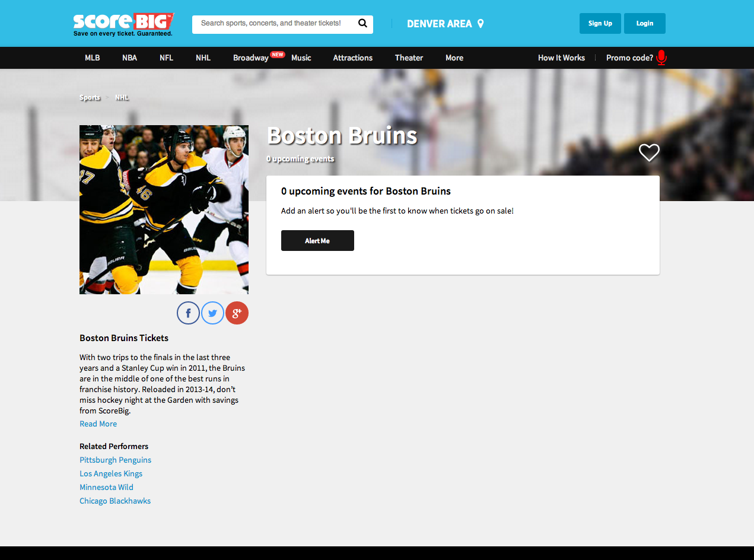This screenshot has width=754, height=560.
Task: Click the search magnifying glass icon
Action: tap(362, 24)
